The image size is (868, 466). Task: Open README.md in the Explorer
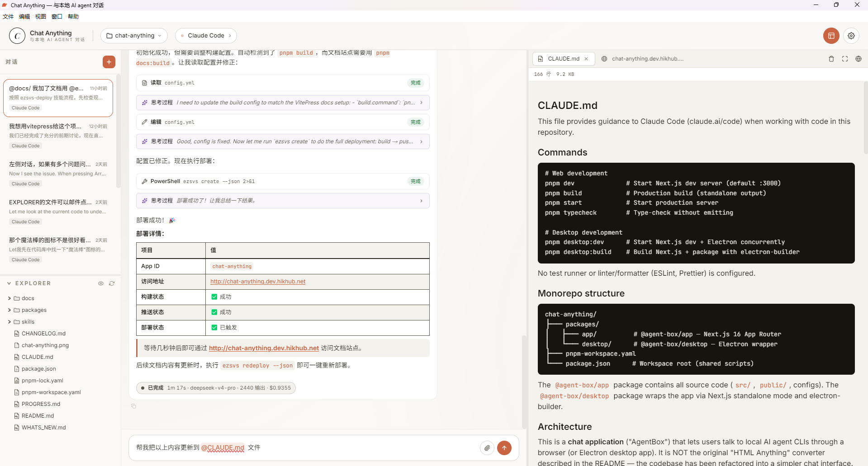[x=38, y=416]
